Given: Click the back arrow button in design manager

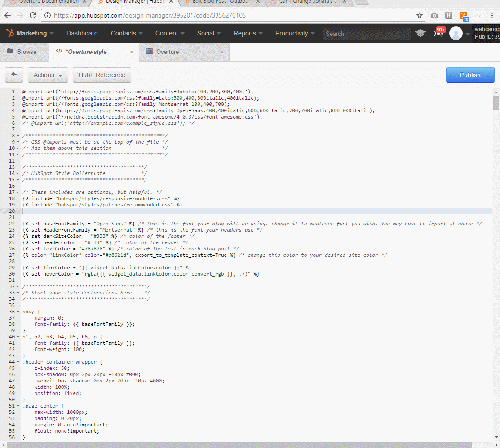Looking at the screenshot, I should [14, 75].
